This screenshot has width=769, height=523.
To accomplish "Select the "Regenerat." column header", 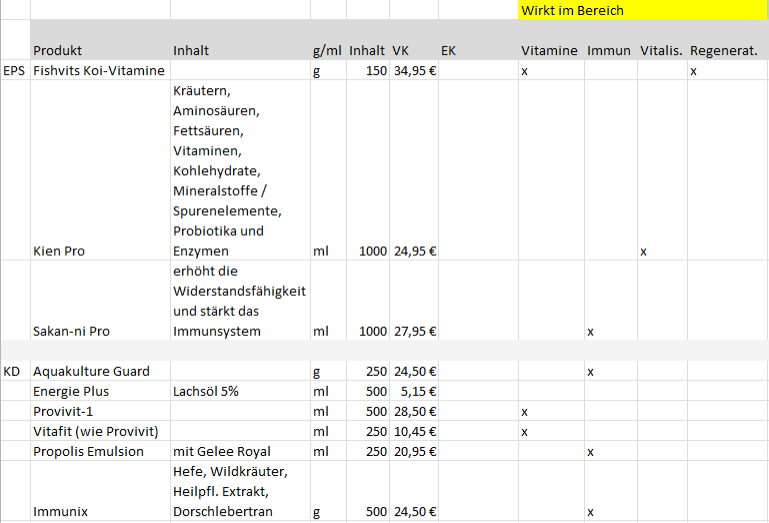I will [x=723, y=50].
